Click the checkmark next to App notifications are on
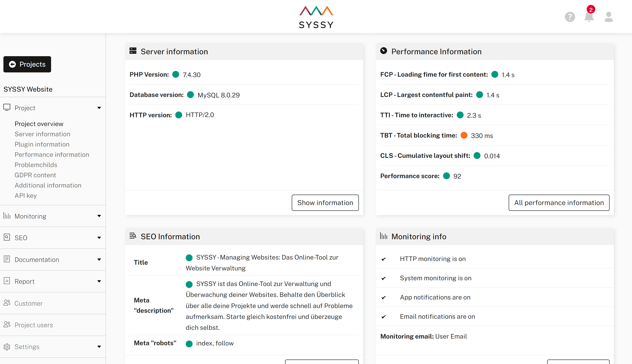 (383, 298)
